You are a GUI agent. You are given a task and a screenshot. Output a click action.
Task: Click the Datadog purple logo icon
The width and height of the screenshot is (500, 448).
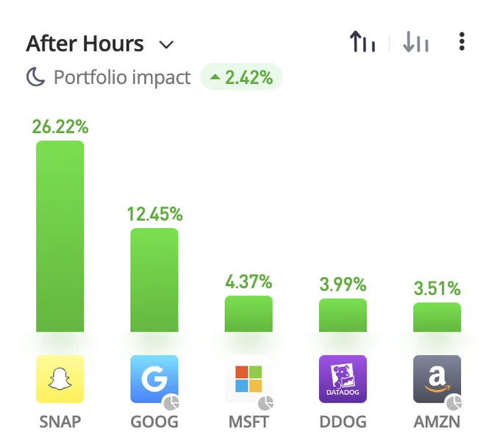point(343,379)
